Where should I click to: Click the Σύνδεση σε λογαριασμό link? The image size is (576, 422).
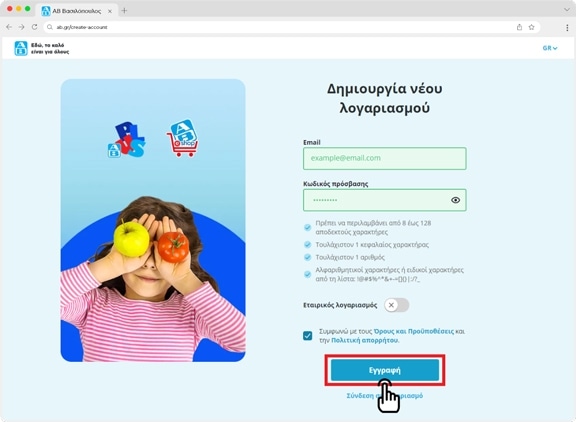tap(385, 396)
